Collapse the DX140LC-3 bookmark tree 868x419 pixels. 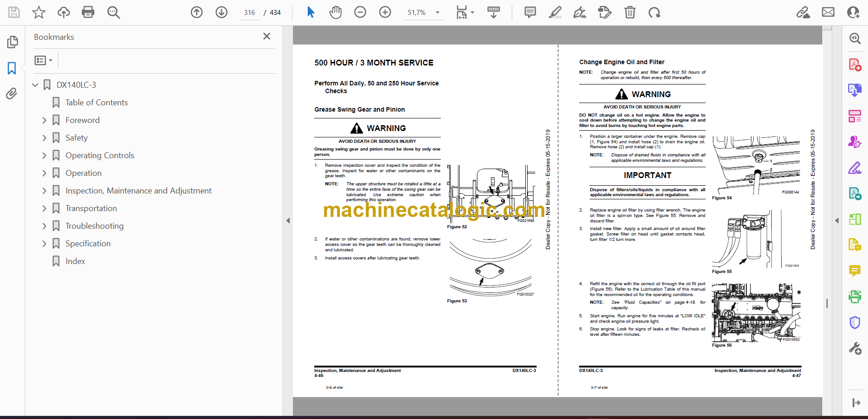click(35, 85)
